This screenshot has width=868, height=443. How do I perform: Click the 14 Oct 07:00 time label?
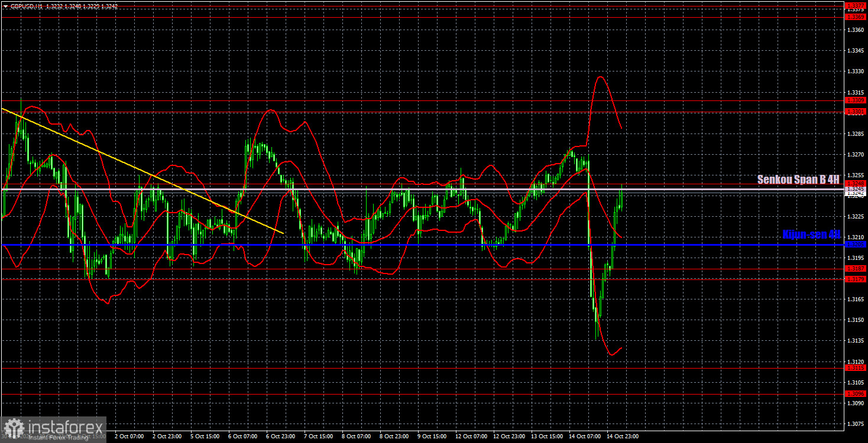pyautogui.click(x=584, y=437)
